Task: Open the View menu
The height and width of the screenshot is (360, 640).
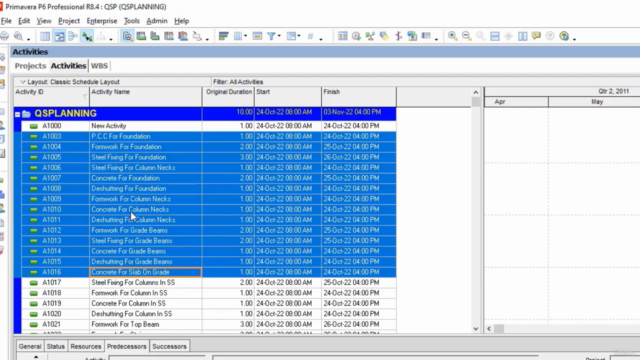Action: (x=44, y=21)
